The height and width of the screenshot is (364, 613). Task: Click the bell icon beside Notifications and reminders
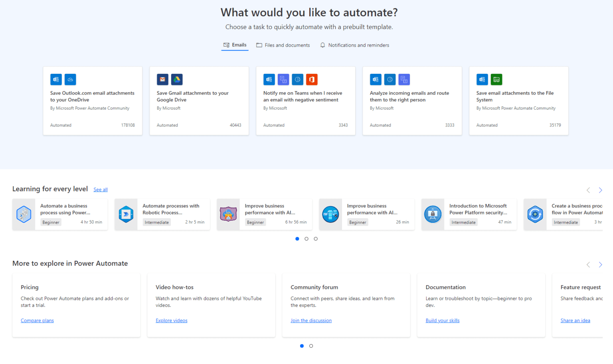coord(322,45)
